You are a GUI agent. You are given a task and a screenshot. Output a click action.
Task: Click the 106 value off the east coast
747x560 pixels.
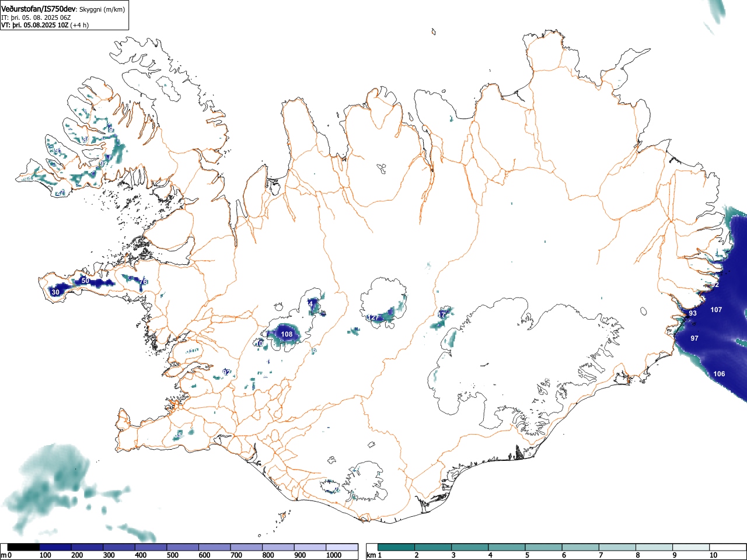tap(719, 374)
